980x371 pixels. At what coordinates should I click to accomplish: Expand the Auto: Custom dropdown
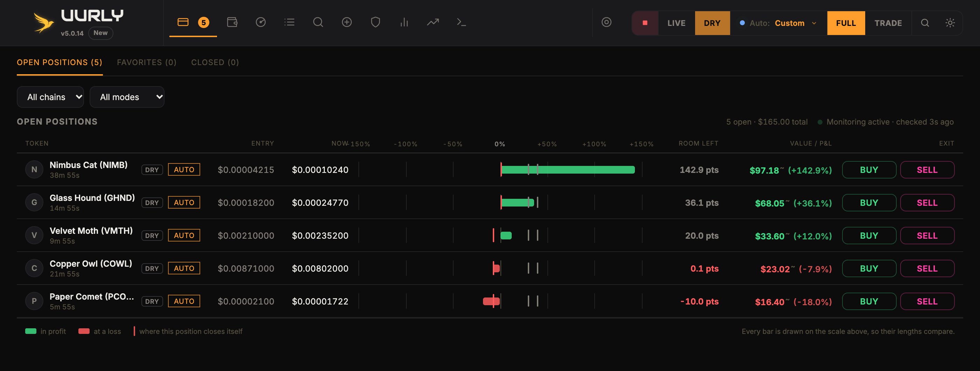click(x=778, y=23)
